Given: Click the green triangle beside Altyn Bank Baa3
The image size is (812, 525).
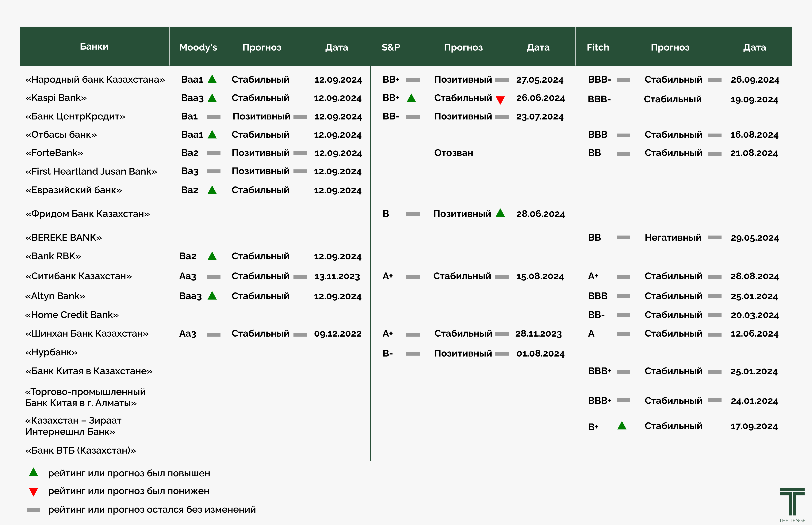Looking at the screenshot, I should [212, 295].
